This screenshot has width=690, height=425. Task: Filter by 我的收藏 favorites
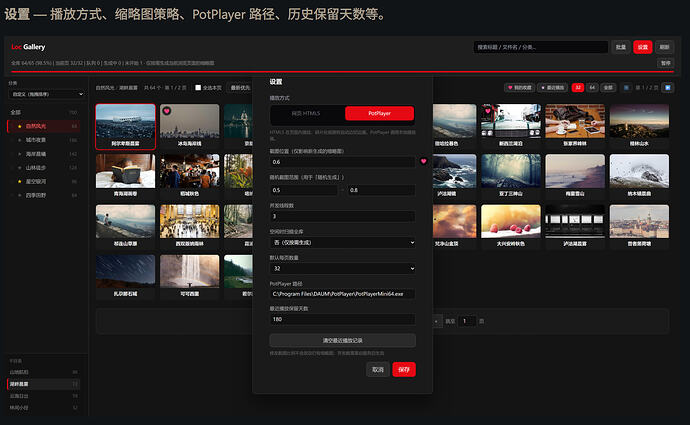(x=520, y=88)
